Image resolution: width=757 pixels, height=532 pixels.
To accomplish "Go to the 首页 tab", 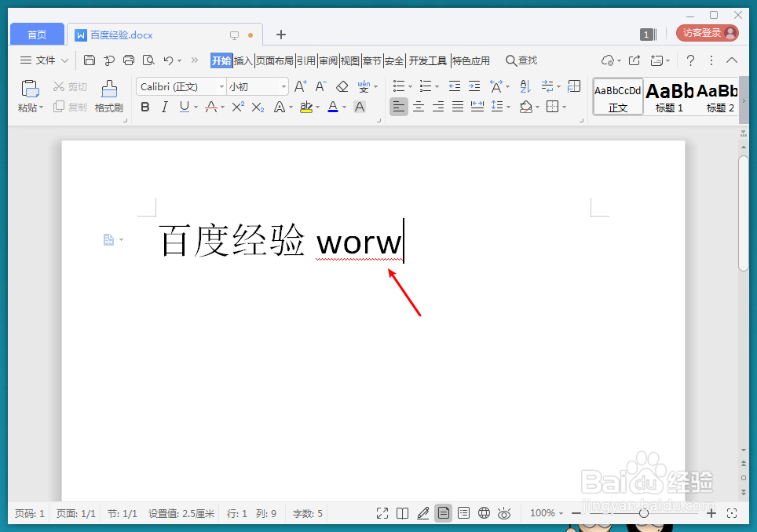I will coord(37,35).
